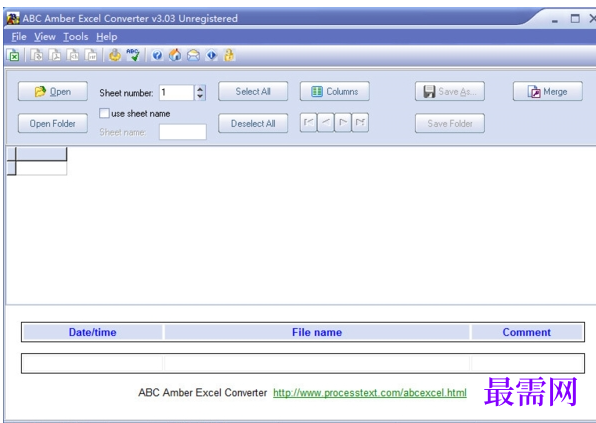Click the home page house icon
The height and width of the screenshot is (423, 596).
pyautogui.click(x=175, y=55)
